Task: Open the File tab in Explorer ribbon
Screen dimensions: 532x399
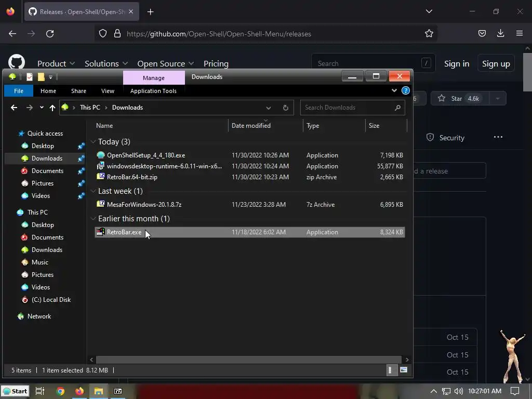Action: [19, 91]
